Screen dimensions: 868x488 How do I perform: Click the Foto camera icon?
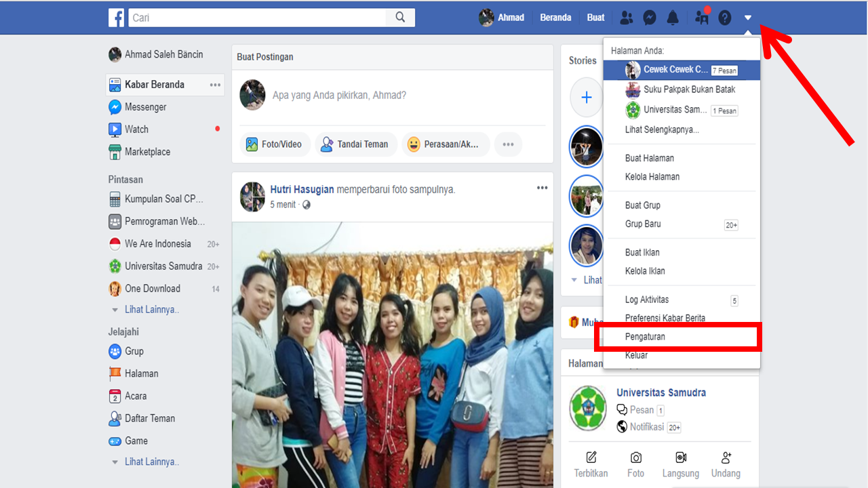(636, 457)
